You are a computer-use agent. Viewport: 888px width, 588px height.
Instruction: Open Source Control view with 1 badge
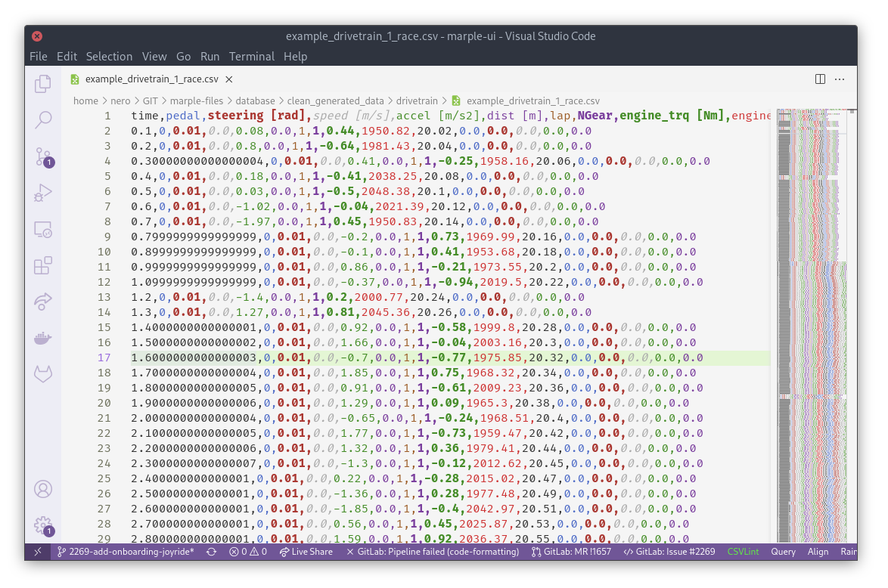coord(43,156)
